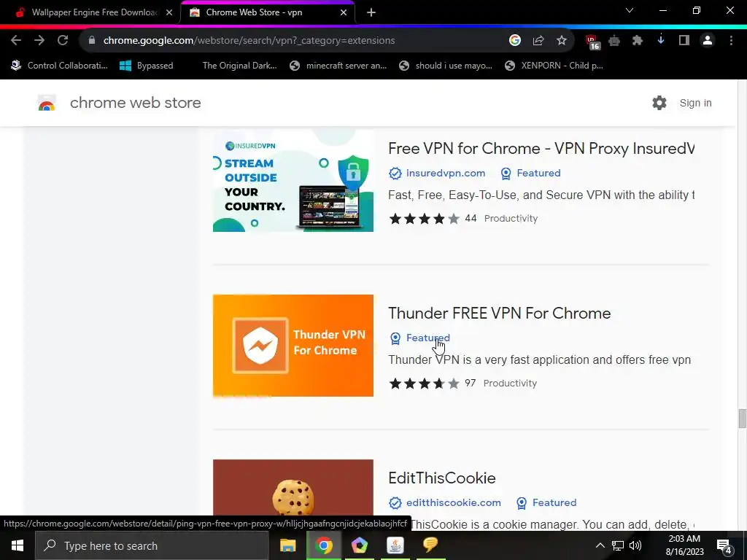Open the tab search dropdown chevron

[630, 10]
